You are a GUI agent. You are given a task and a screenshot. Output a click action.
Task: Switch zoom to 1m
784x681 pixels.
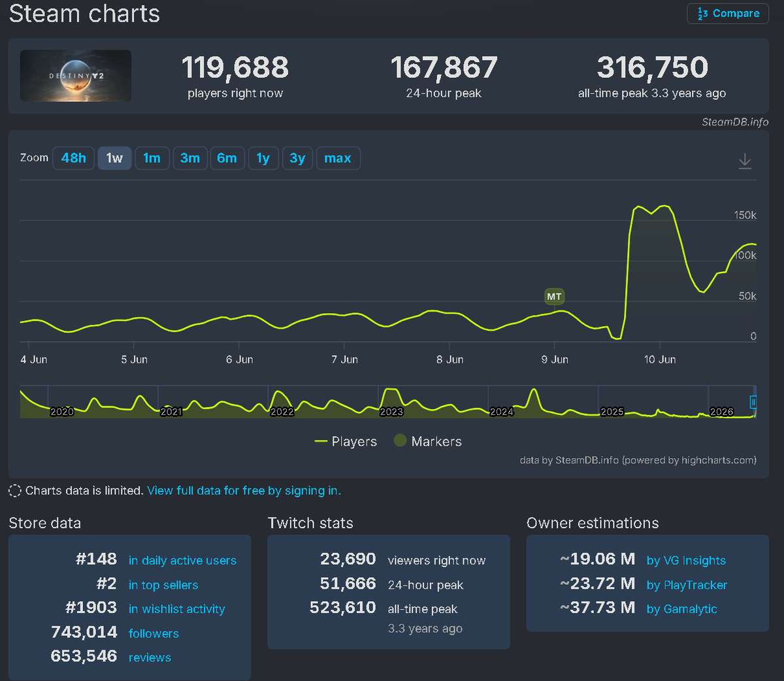pos(152,158)
